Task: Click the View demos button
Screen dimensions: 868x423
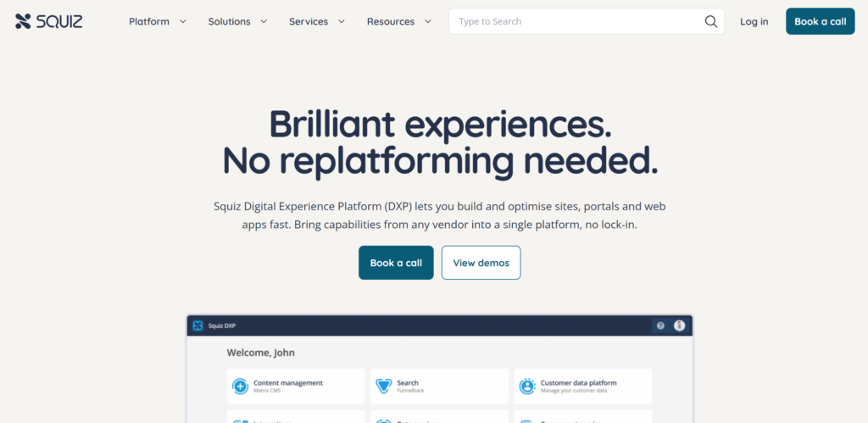Action: coord(481,263)
